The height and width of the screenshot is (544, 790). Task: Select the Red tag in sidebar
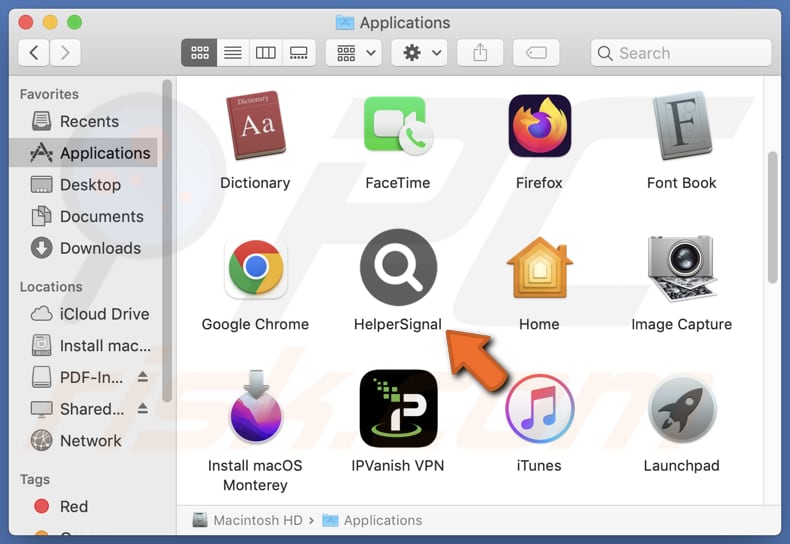click(x=83, y=506)
